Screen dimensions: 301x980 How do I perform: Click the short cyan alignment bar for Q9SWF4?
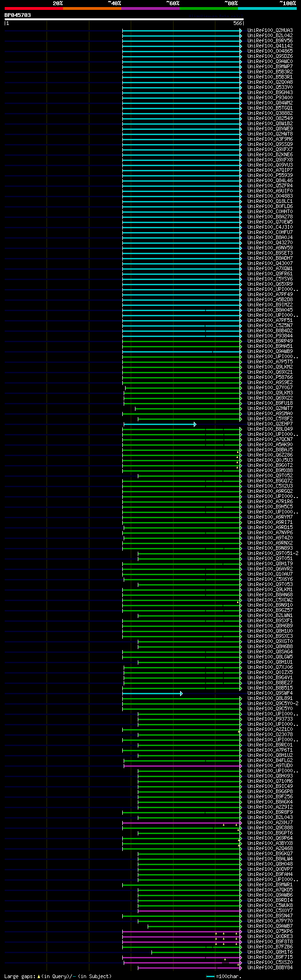[x=152, y=693]
